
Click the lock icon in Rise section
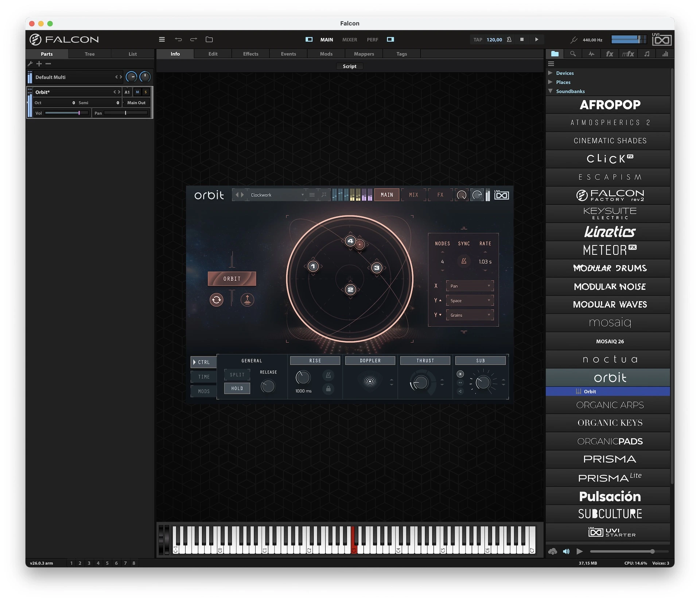coord(328,389)
